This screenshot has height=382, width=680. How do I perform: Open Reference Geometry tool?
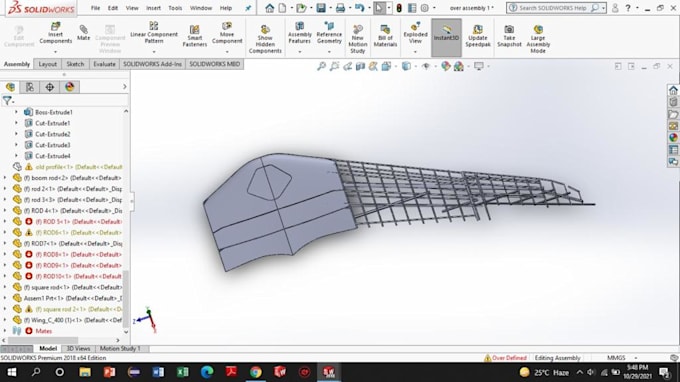click(329, 33)
